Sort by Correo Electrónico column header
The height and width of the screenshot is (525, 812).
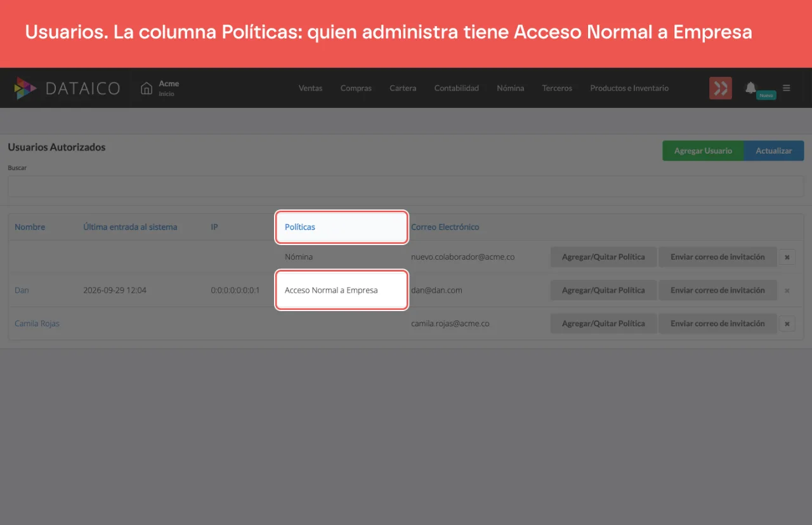coord(445,227)
